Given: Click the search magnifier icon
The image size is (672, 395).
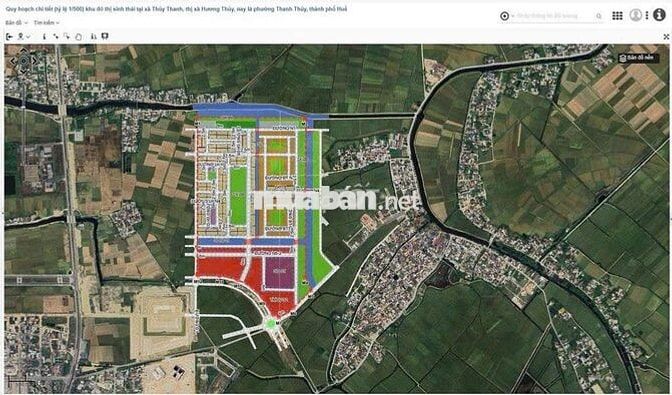Looking at the screenshot, I should tap(599, 16).
